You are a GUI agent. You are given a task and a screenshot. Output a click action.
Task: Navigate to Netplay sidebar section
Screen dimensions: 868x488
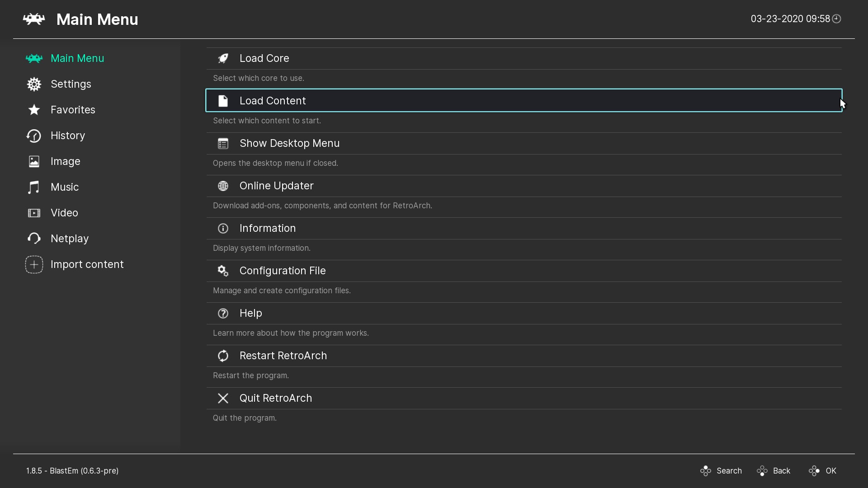pyautogui.click(x=70, y=238)
